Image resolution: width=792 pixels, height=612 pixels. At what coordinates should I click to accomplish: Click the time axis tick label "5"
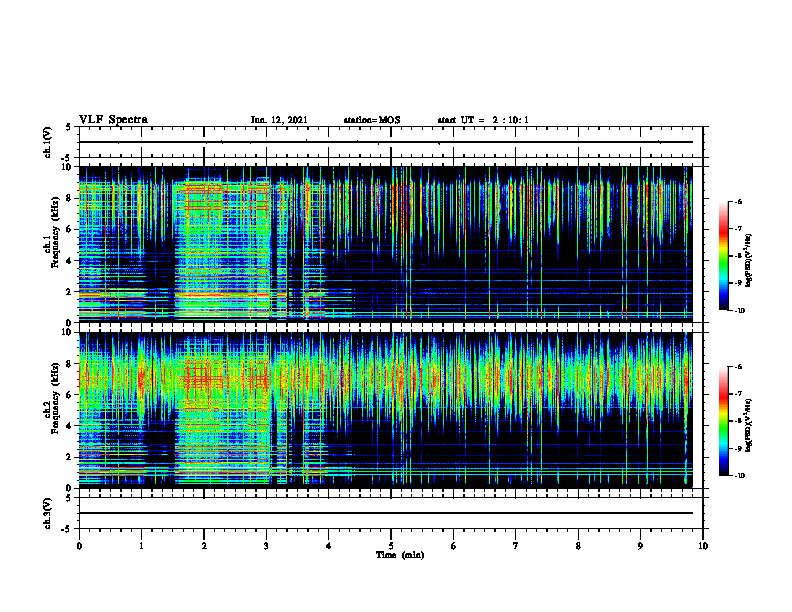pos(391,546)
